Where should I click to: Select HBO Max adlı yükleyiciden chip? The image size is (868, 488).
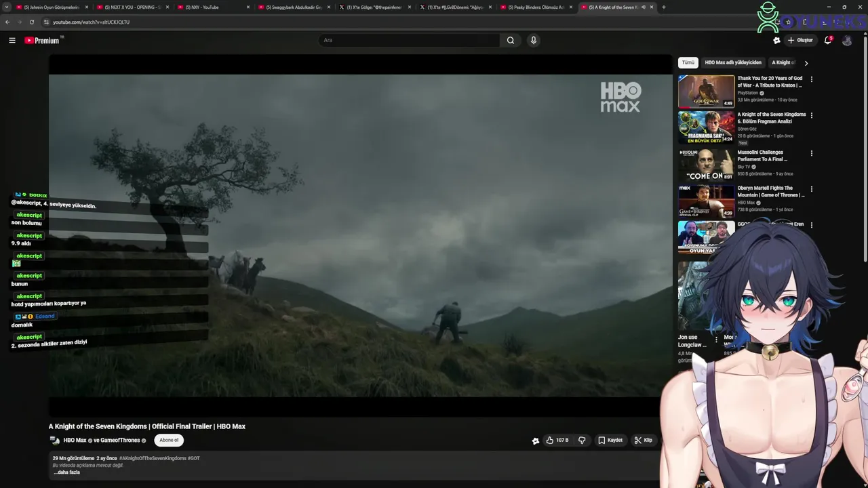(x=733, y=62)
